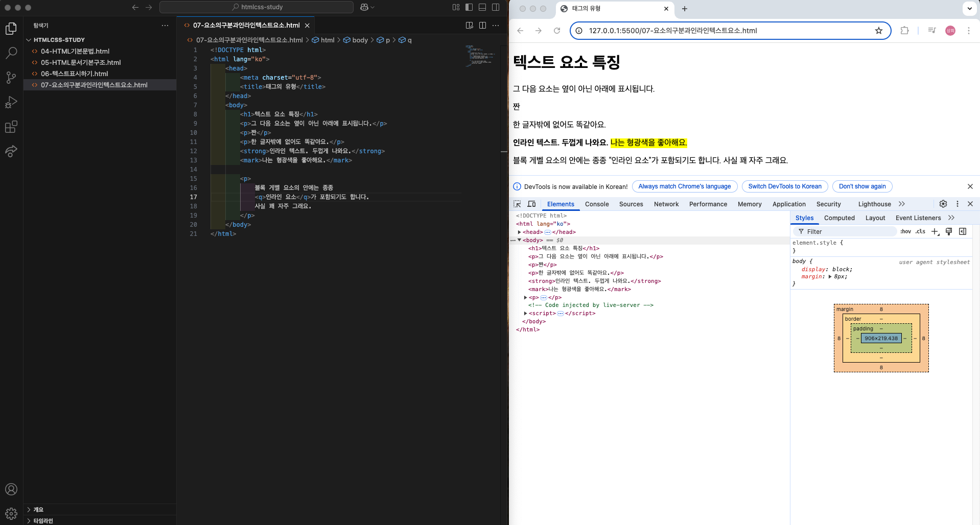Toggle the secondary side bar in VS Code

[x=496, y=7]
